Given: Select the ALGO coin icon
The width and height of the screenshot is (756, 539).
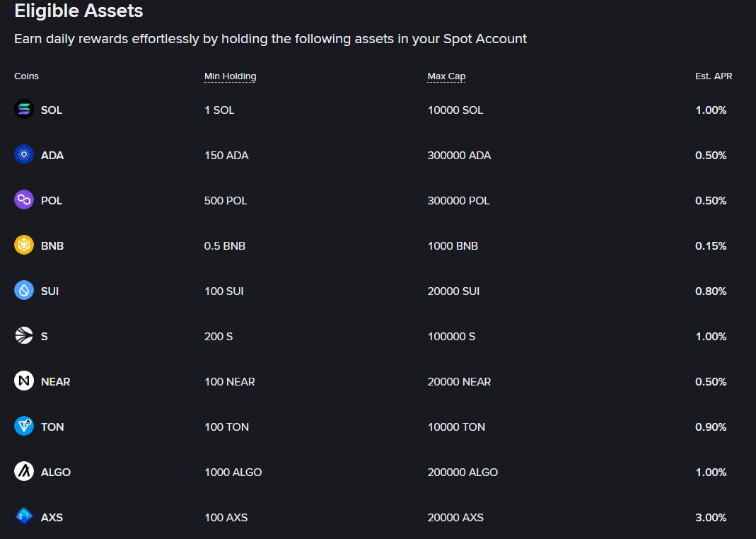Looking at the screenshot, I should coord(23,472).
